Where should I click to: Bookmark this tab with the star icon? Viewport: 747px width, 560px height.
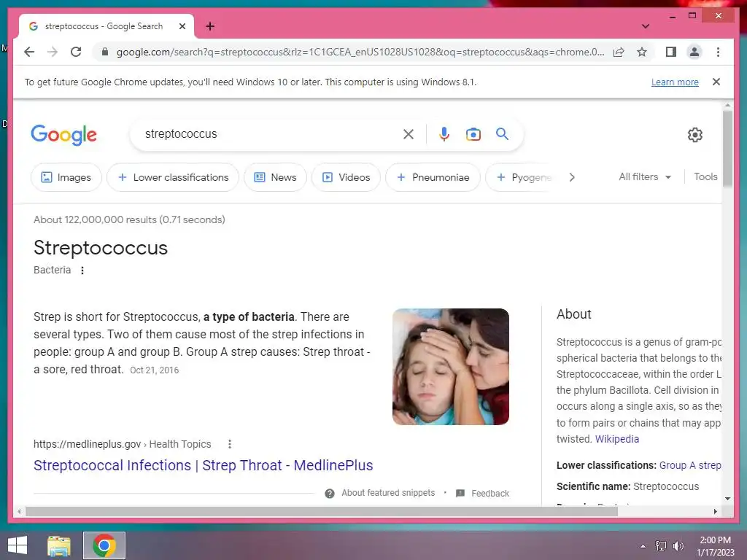pyautogui.click(x=642, y=52)
